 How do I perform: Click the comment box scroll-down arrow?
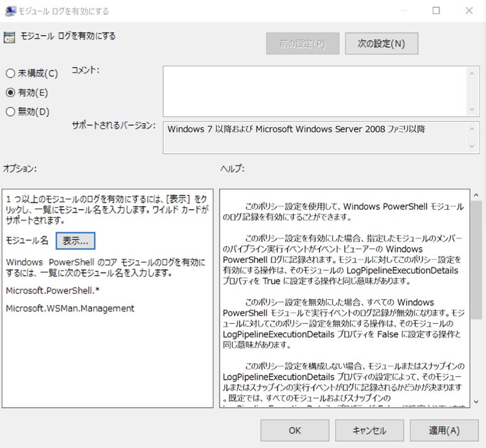[x=472, y=109]
